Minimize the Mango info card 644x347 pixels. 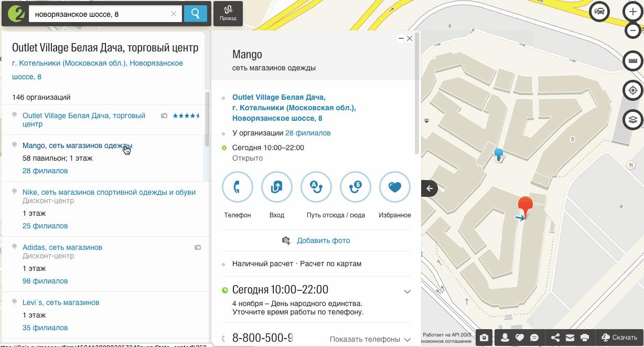tap(401, 38)
